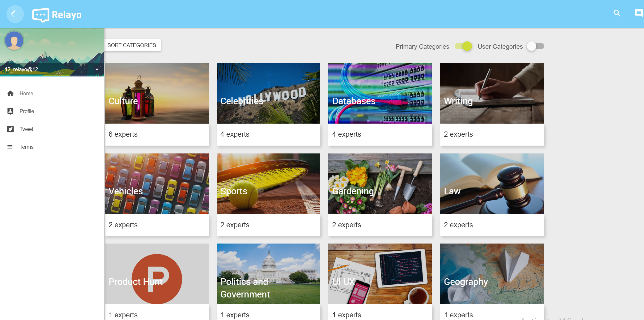Click the Tweet Twitter bird icon

[10, 129]
